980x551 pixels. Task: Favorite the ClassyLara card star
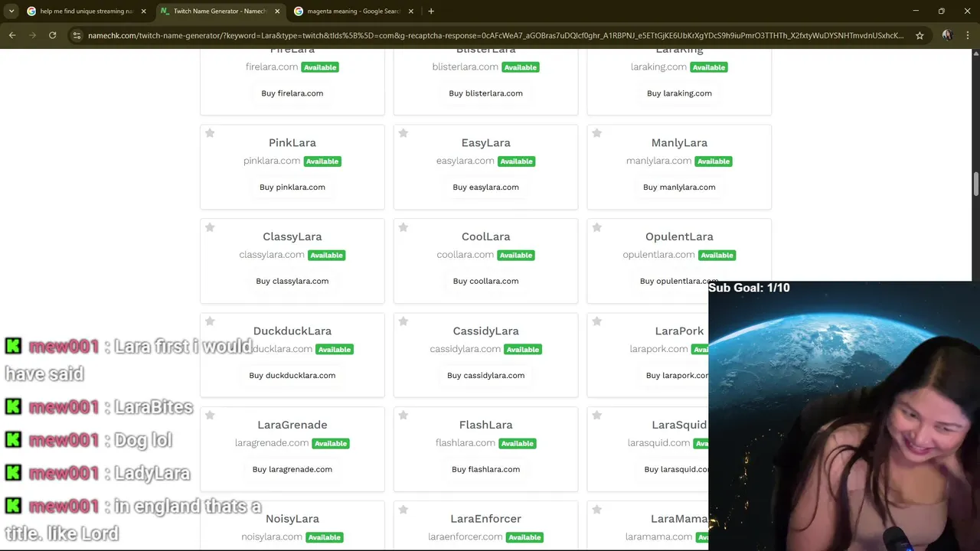tap(210, 227)
